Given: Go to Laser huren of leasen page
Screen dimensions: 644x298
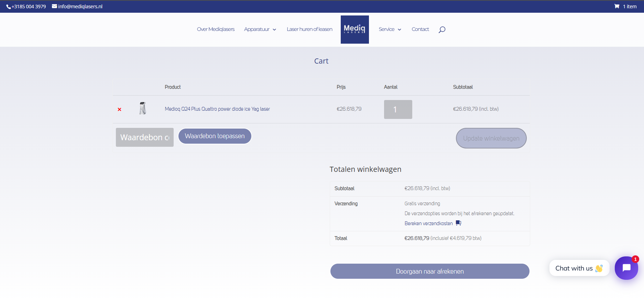Looking at the screenshot, I should click(309, 29).
